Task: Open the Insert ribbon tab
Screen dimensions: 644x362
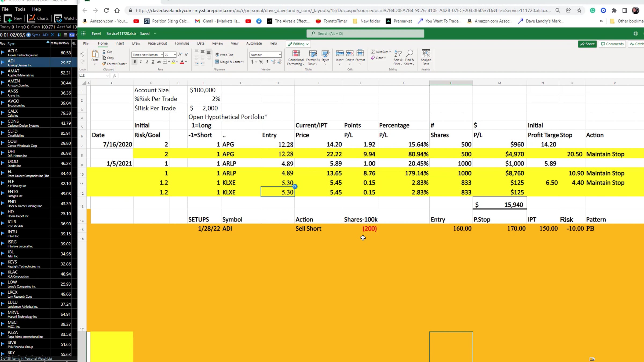Action: tap(120, 43)
